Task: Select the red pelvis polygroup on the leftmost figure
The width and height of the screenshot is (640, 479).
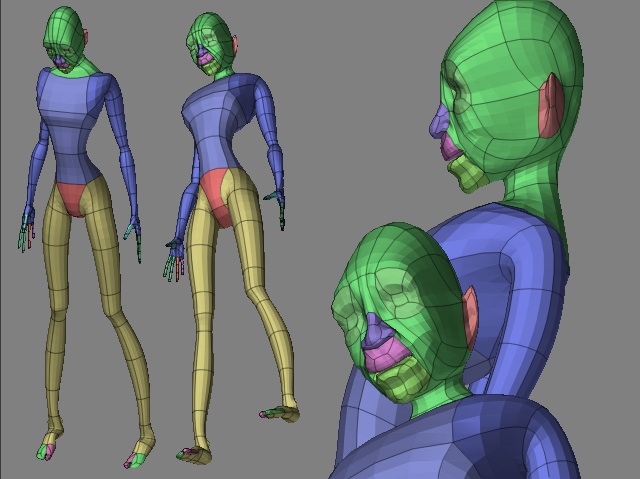Action: pos(73,198)
